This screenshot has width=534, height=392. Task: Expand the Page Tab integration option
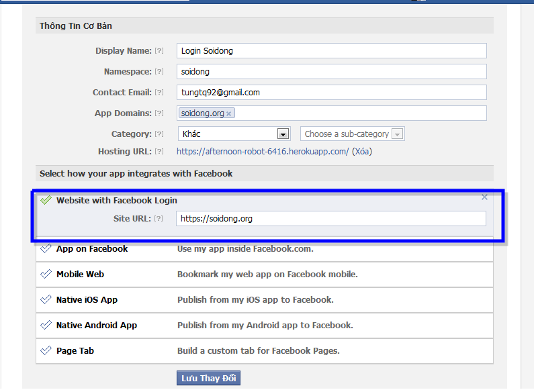(76, 351)
